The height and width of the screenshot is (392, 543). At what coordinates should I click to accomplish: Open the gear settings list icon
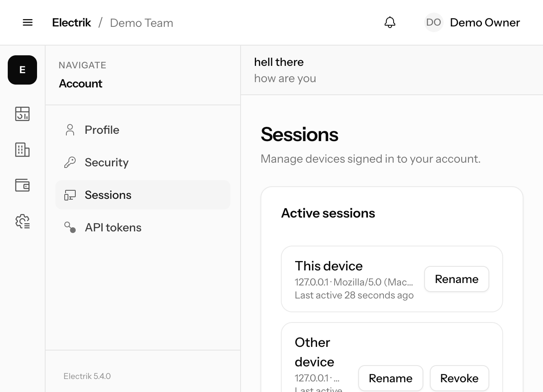[x=22, y=221]
